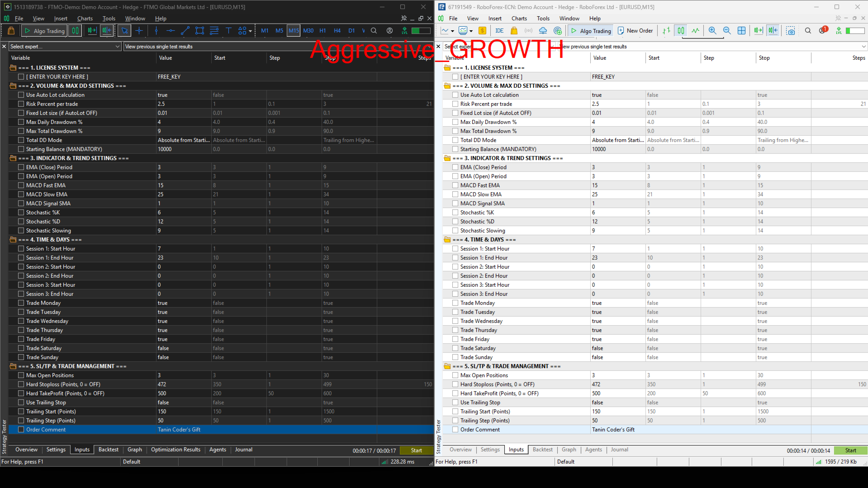Viewport: 868px width, 488px height.
Task: Switch FTMO chart to H1 timeframe
Action: 323,31
